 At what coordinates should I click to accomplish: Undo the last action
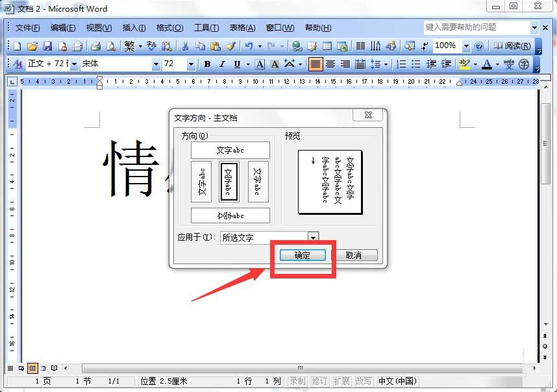(249, 46)
